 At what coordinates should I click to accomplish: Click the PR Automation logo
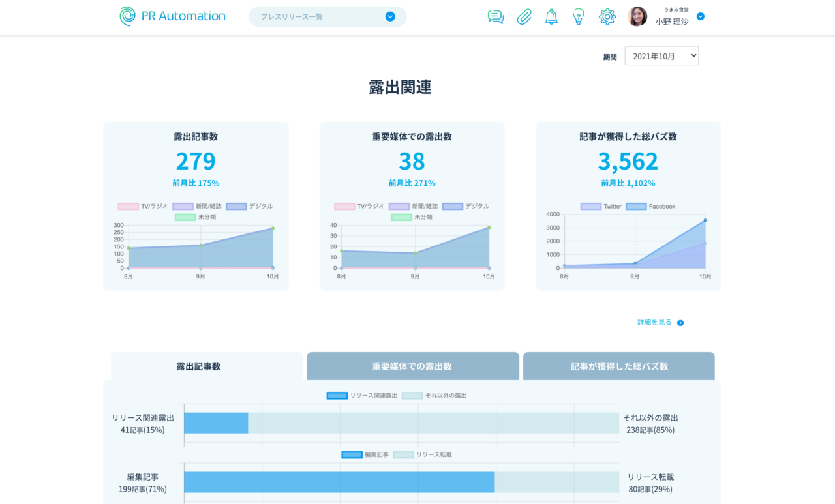pyautogui.click(x=172, y=16)
